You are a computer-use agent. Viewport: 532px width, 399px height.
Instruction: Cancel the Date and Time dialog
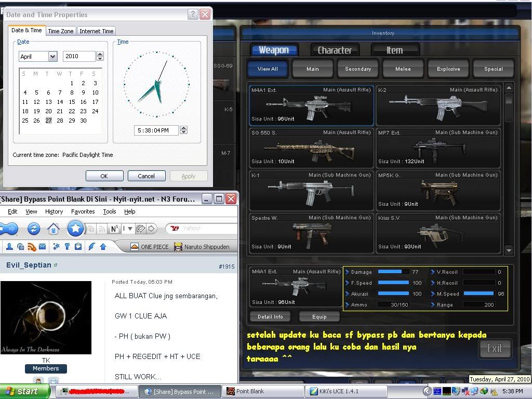[146, 176]
